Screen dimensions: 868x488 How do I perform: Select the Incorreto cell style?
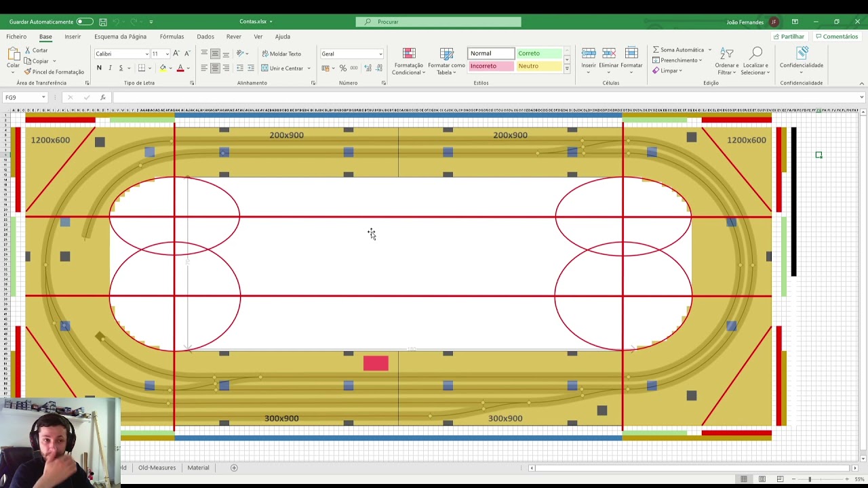click(491, 66)
